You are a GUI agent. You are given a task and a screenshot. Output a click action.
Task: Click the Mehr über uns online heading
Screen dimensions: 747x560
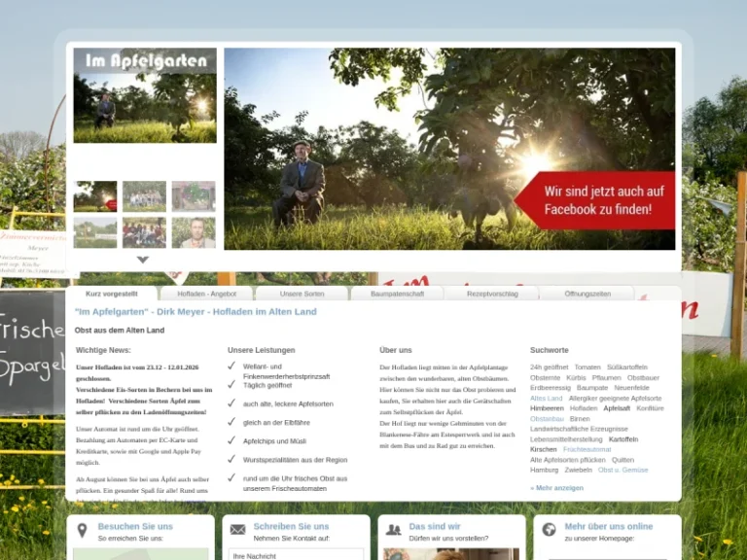point(609,526)
